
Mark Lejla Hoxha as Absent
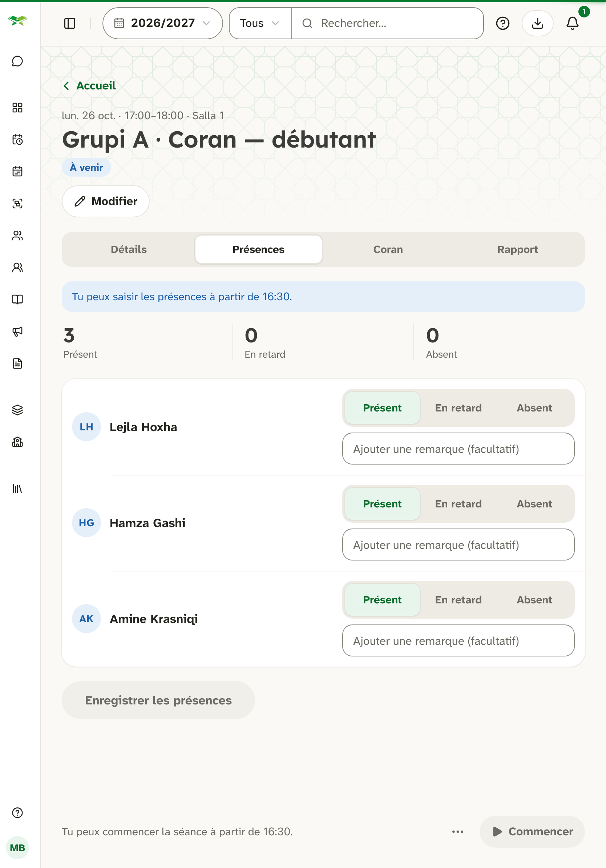coord(534,408)
